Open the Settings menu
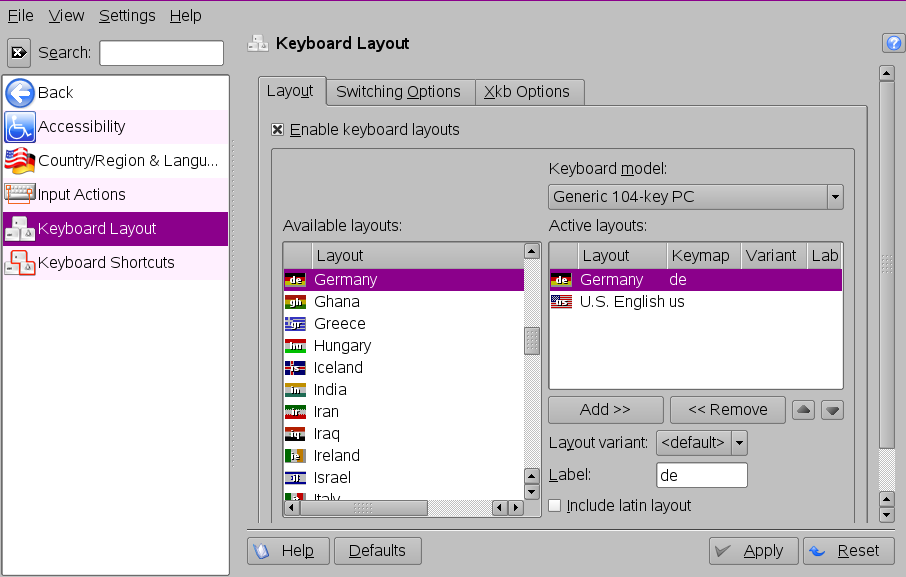 click(x=128, y=15)
